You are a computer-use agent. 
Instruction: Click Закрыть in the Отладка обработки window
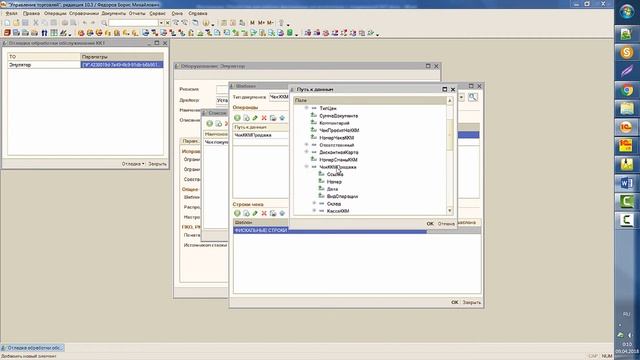tap(157, 164)
